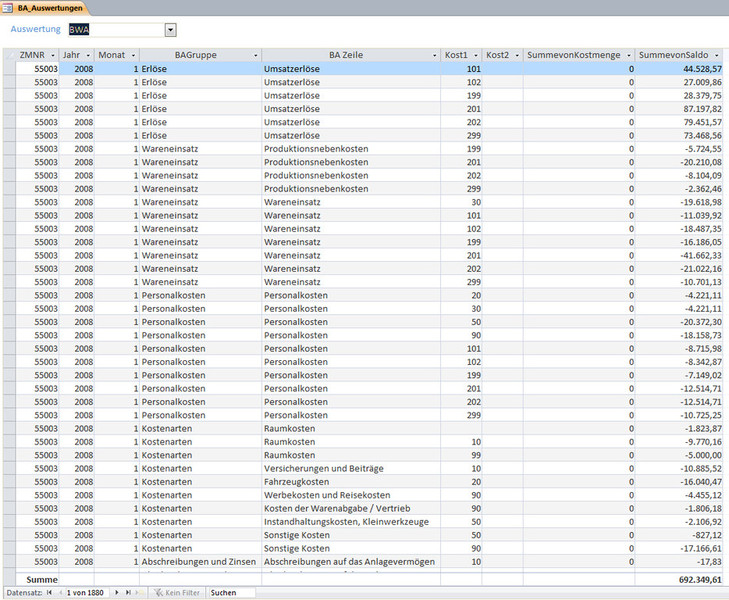The height and width of the screenshot is (600, 729).
Task: Click the Summe total 692.349,61
Action: pos(679,580)
